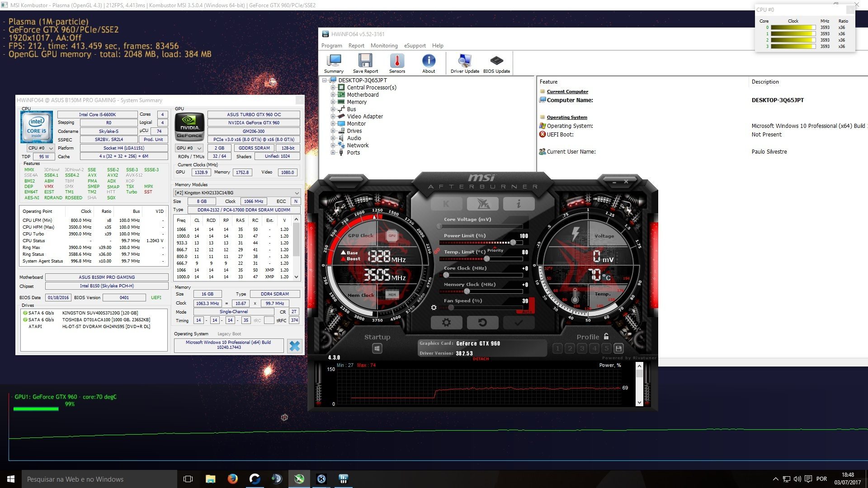The image size is (868, 488).
Task: Collapse the DESKTOP-3Q65JPT root node
Action: [325, 80]
